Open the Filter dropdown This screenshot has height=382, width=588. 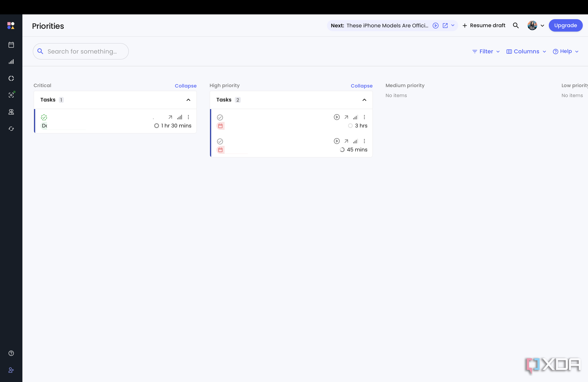tap(486, 51)
